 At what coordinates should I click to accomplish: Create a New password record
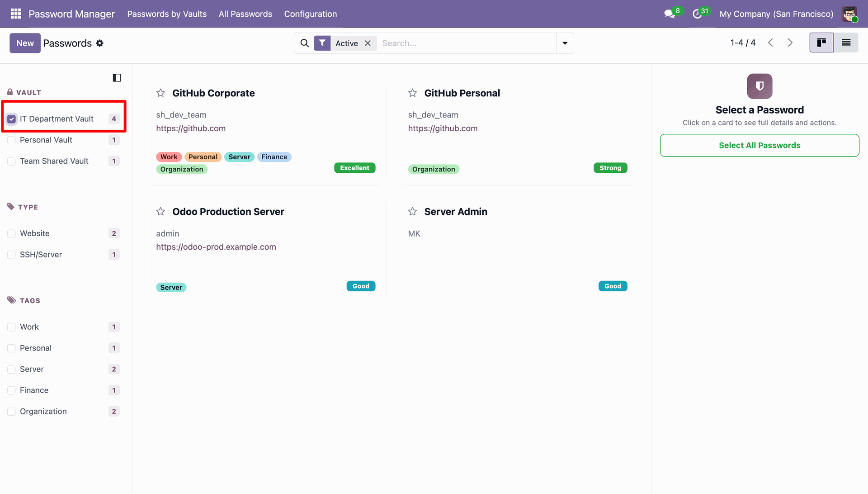pos(25,43)
